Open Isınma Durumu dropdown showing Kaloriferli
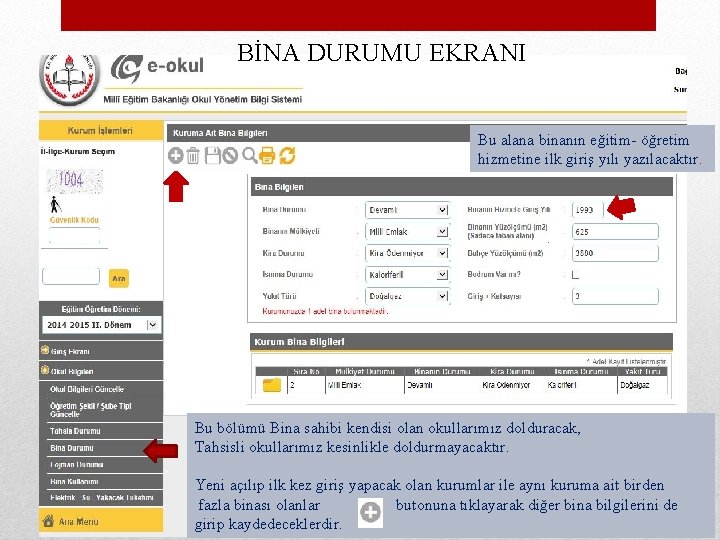720x540 pixels. tap(407, 275)
